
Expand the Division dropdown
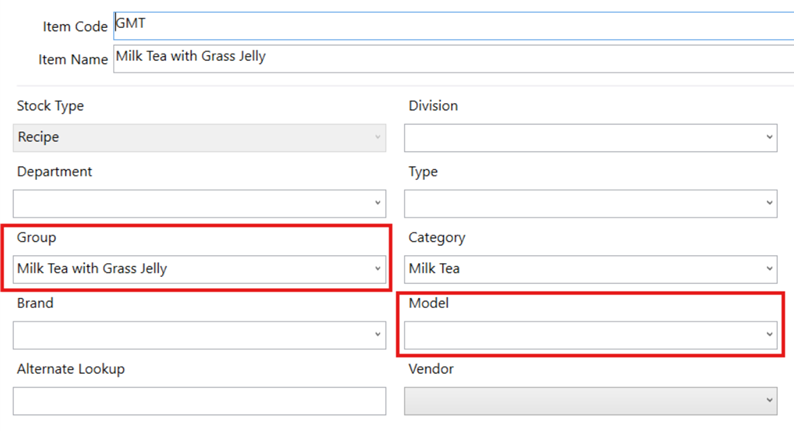(590, 137)
